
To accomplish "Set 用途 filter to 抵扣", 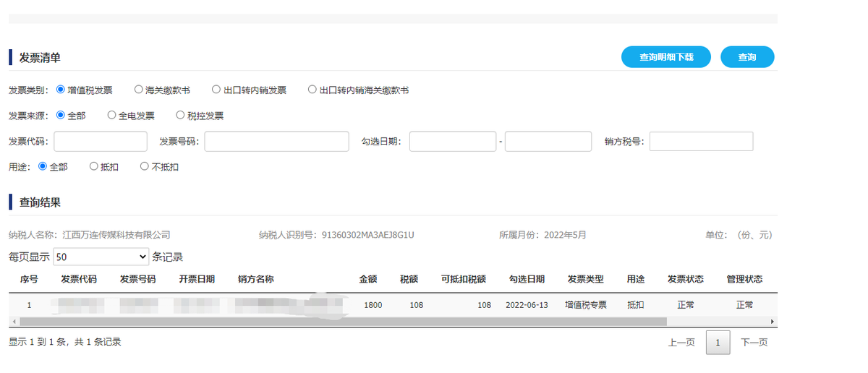I will [94, 166].
